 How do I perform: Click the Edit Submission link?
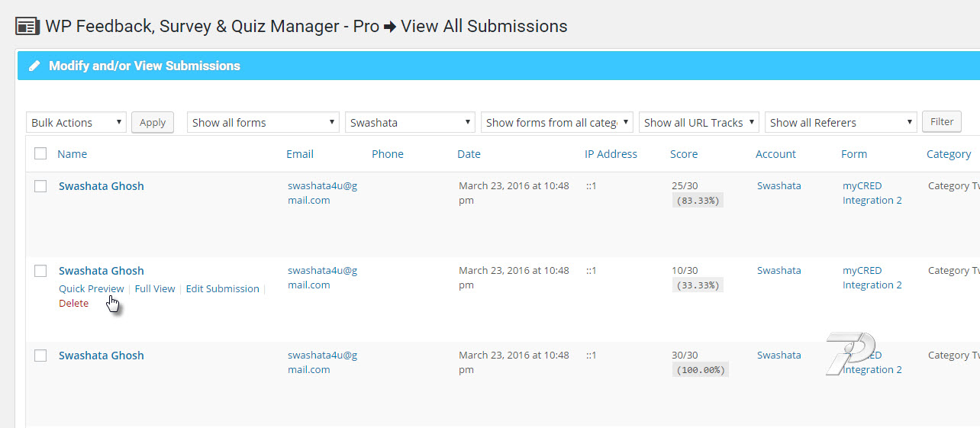pyautogui.click(x=222, y=288)
